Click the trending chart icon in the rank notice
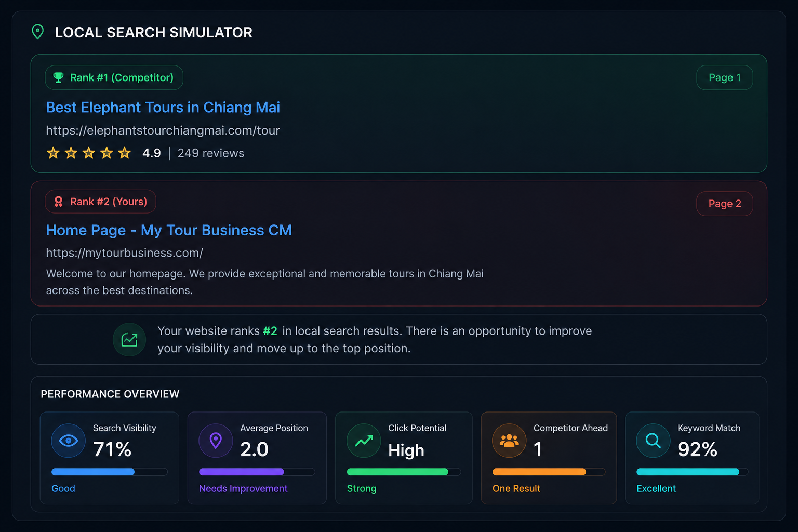Screen dimensions: 798x532 [129, 340]
